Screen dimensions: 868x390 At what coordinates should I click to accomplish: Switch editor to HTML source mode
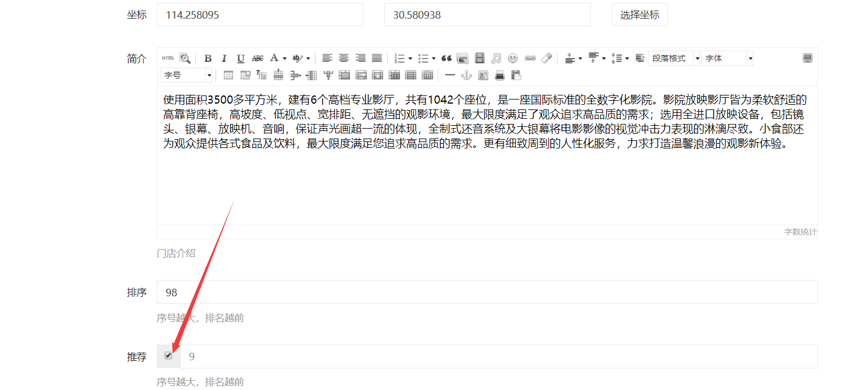click(168, 58)
